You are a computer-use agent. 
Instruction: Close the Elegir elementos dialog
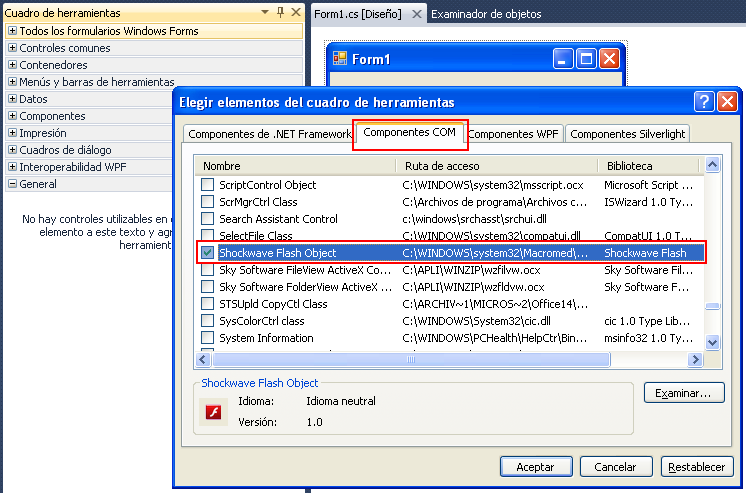click(727, 101)
